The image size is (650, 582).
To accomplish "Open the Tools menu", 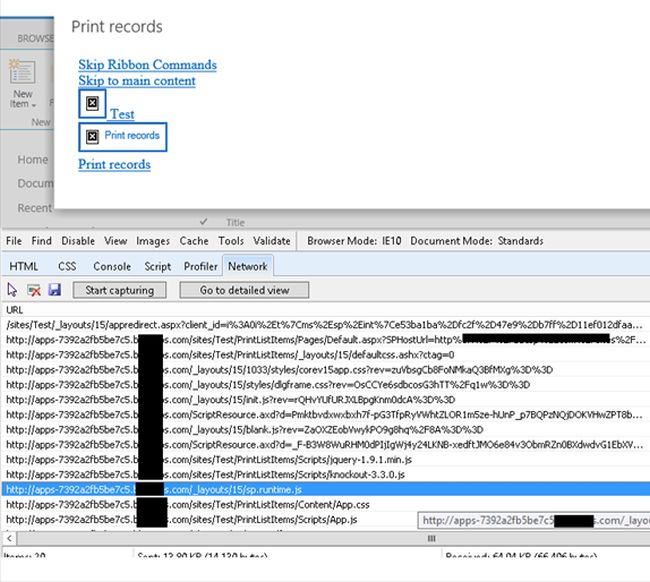I will click(x=231, y=241).
